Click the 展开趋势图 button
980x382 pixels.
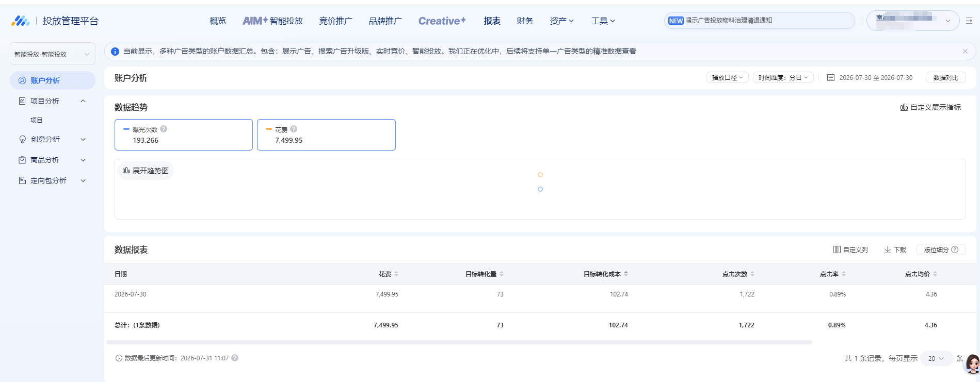[146, 171]
